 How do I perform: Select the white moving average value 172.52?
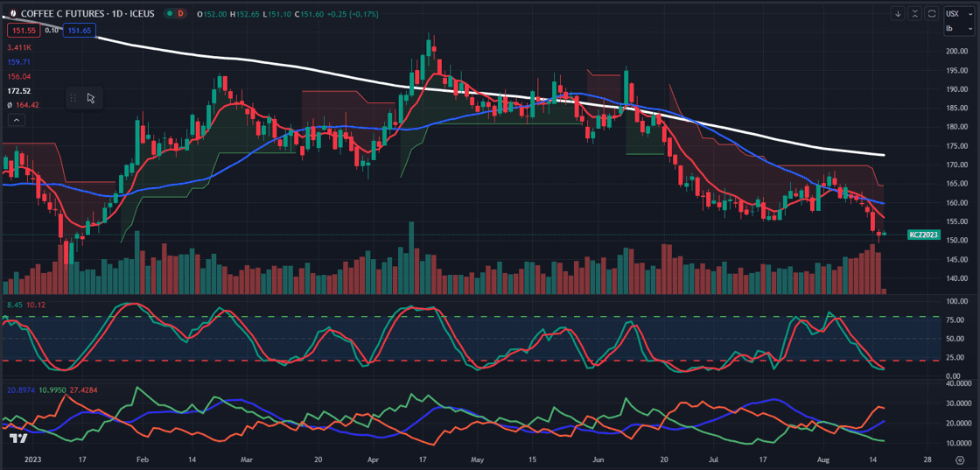(x=18, y=91)
